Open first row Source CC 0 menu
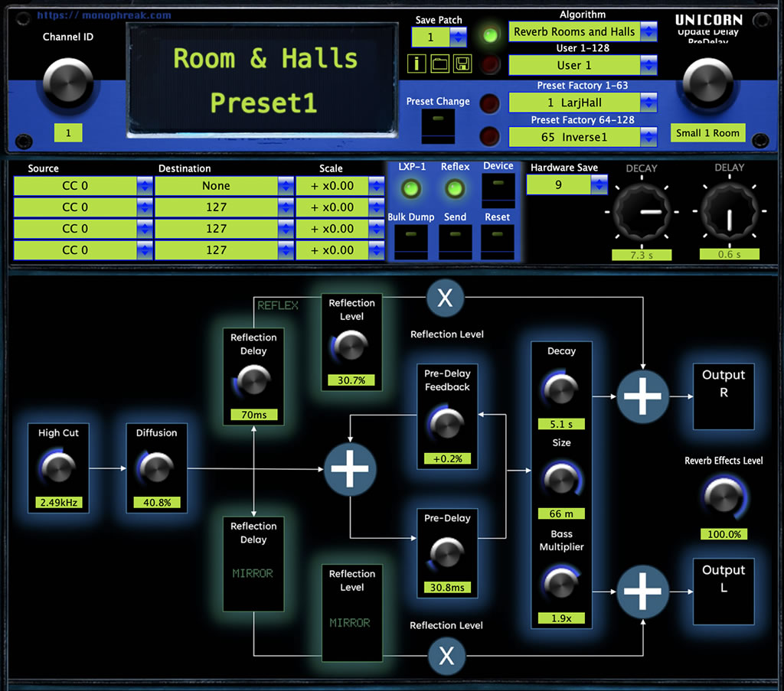Image resolution: width=784 pixels, height=691 pixels. coord(83,186)
